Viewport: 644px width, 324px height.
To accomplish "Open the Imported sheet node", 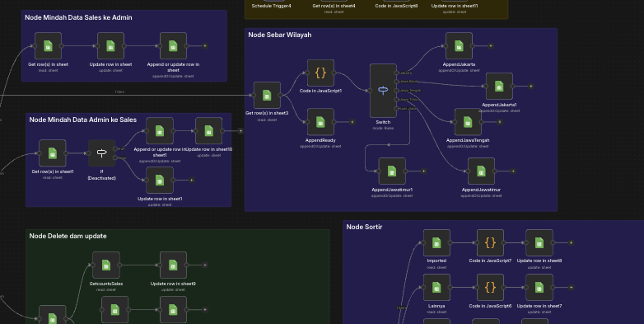I will (x=436, y=242).
